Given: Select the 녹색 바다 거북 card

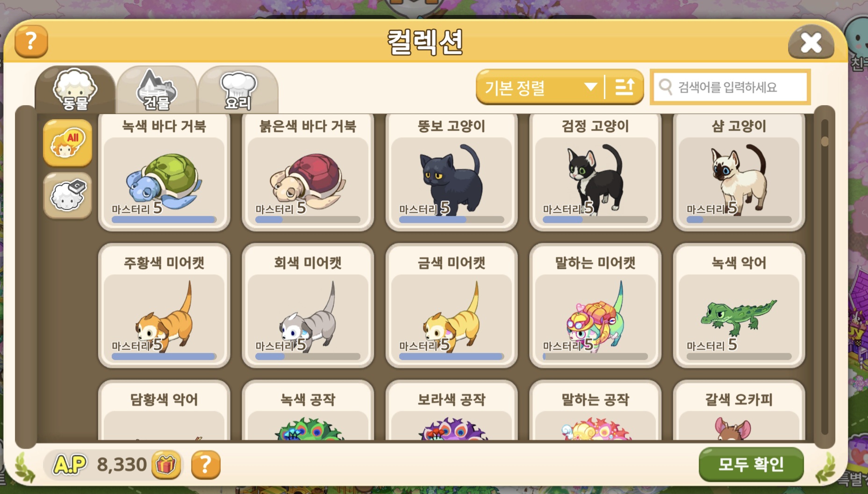Looking at the screenshot, I should pyautogui.click(x=164, y=172).
